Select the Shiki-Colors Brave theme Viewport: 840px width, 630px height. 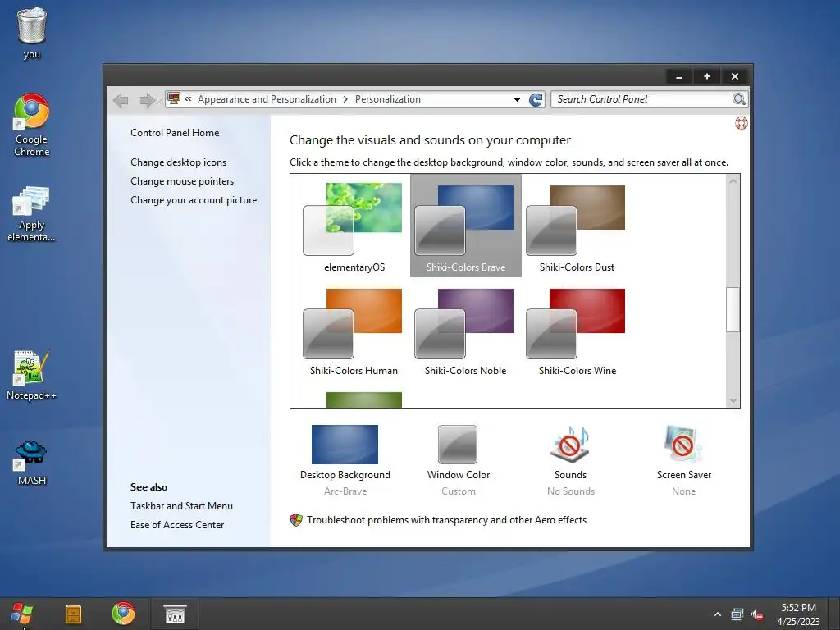coord(466,226)
